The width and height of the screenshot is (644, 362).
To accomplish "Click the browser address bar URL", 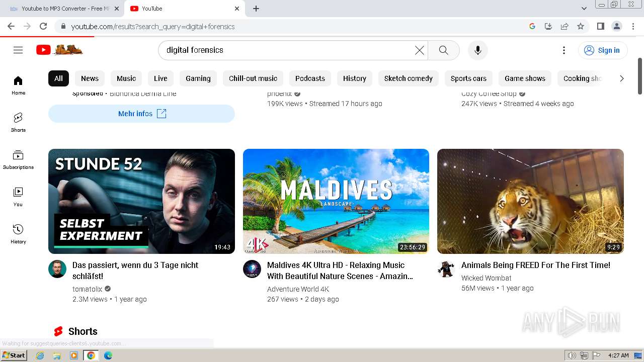I will pos(153,27).
